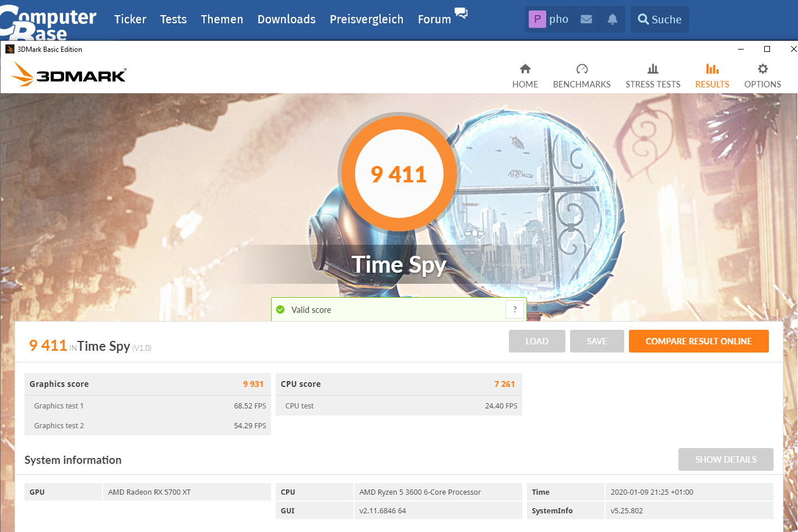Select the RESULTS tab

click(712, 76)
